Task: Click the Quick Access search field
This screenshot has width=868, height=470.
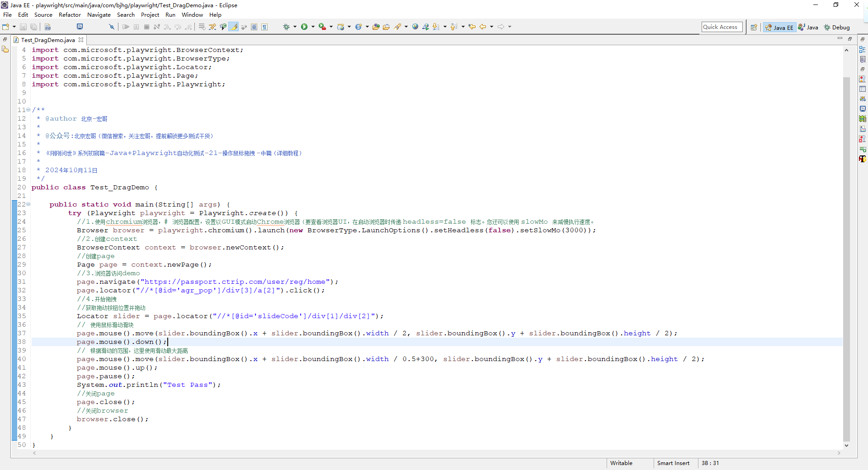Action: pyautogui.click(x=722, y=27)
